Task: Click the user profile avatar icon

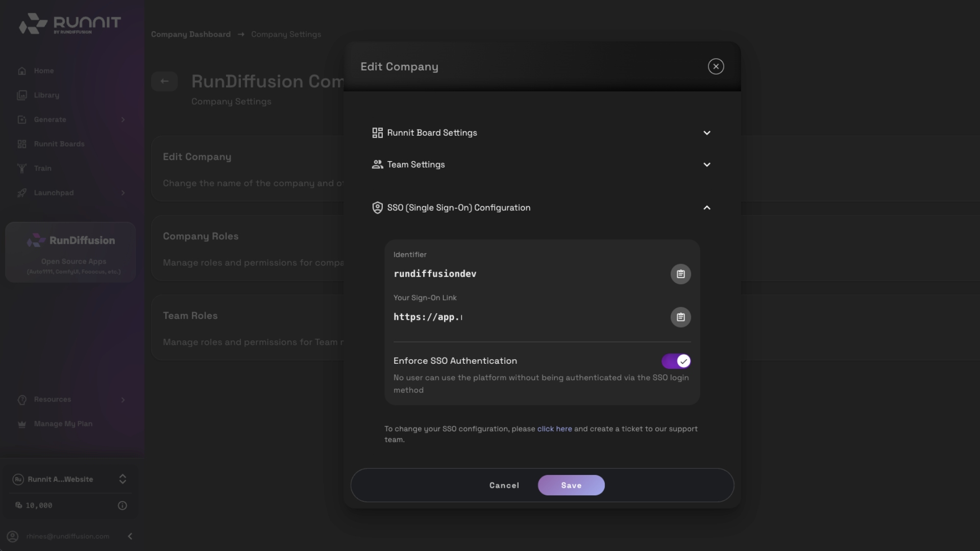Action: coord(13,537)
